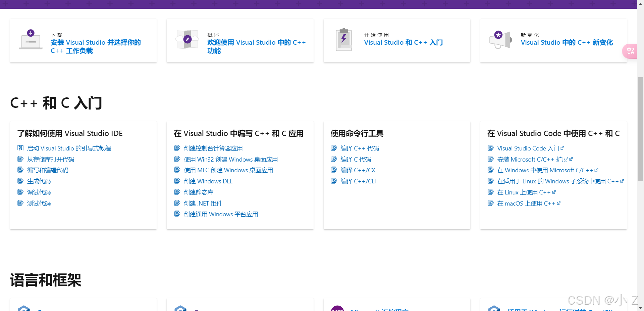Click icon beside 测试代码
Image resolution: width=644 pixels, height=311 pixels.
click(x=20, y=203)
